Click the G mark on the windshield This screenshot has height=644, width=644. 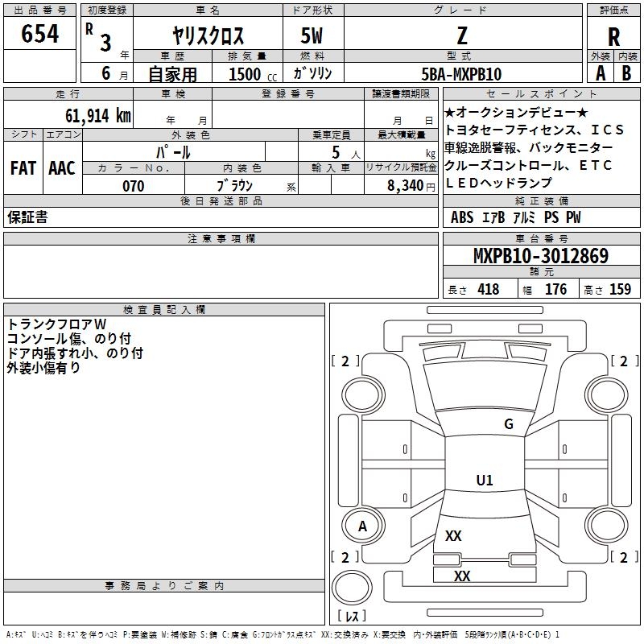(508, 424)
